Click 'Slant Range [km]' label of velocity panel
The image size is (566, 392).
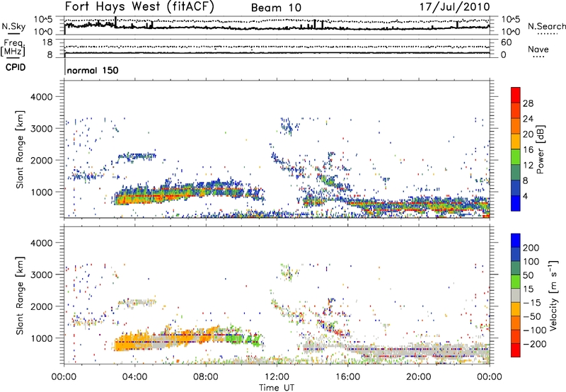(20, 296)
